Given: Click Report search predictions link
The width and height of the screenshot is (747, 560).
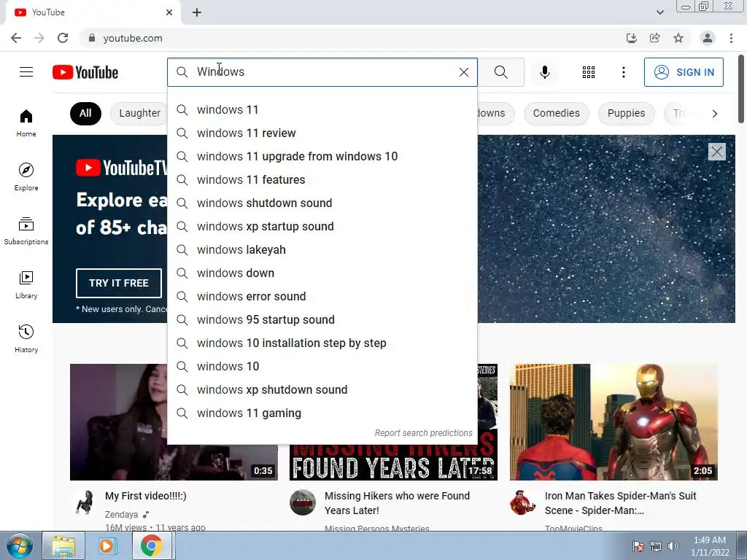Looking at the screenshot, I should [x=424, y=433].
